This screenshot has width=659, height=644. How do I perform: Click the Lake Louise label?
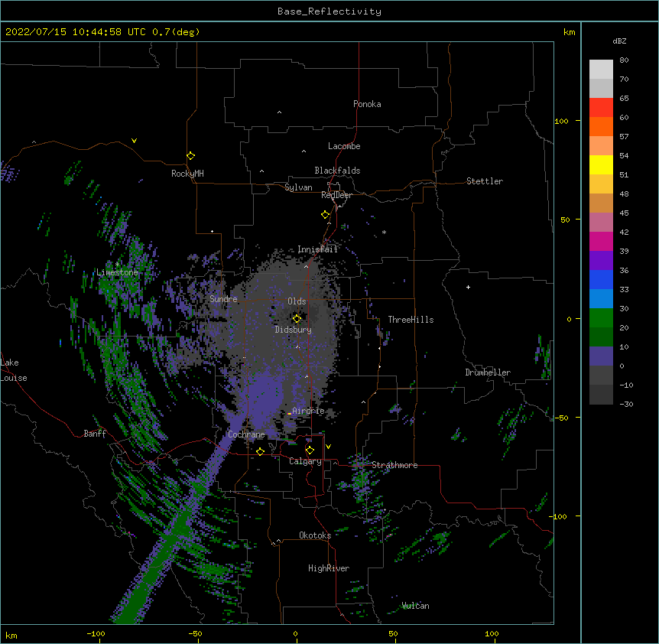pos(14,370)
